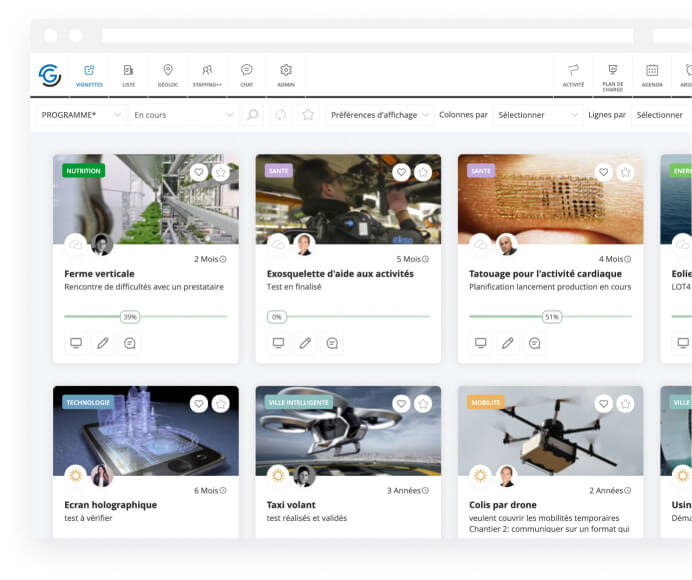Edit Ferme verticale with pencil icon

[102, 343]
